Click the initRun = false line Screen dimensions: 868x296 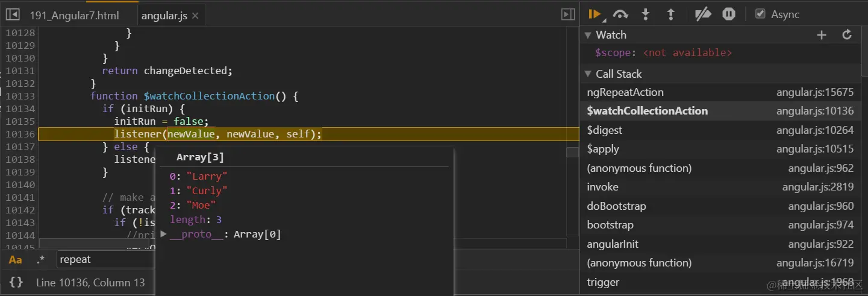(161, 121)
